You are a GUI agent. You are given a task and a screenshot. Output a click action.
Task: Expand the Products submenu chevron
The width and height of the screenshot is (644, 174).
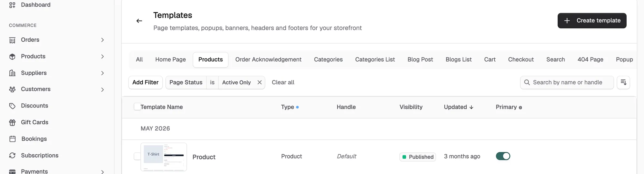[102, 56]
